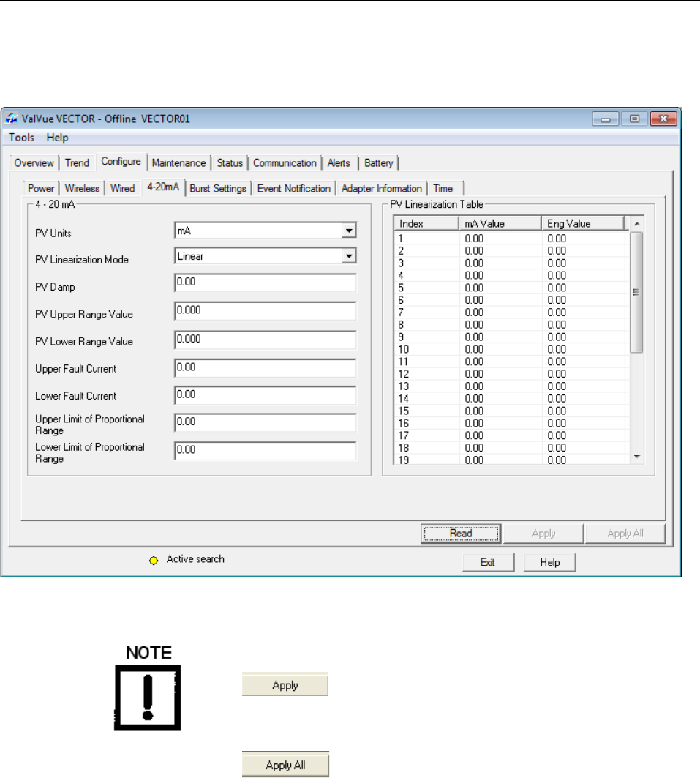Open the PV Units dropdown
The height and width of the screenshot is (778, 700).
pos(349,231)
